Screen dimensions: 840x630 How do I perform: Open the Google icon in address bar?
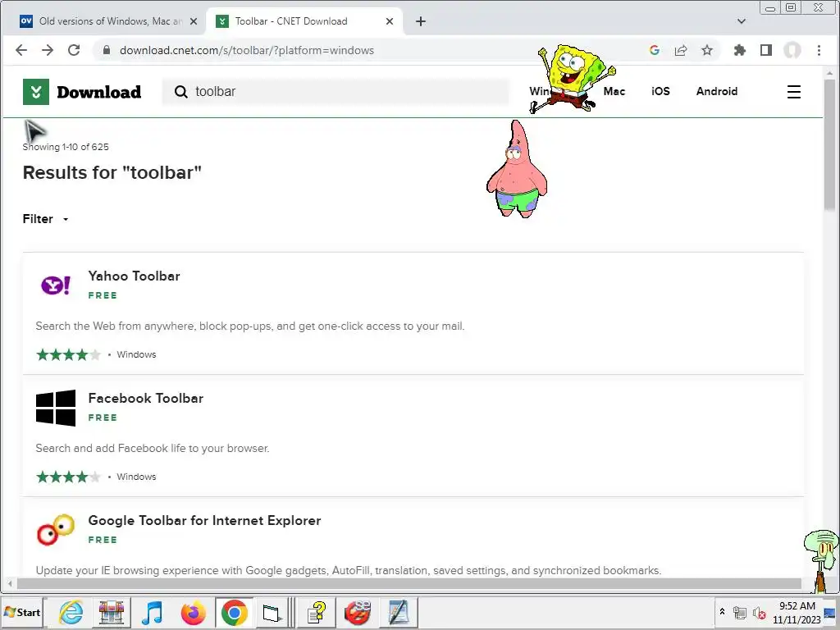click(x=654, y=50)
